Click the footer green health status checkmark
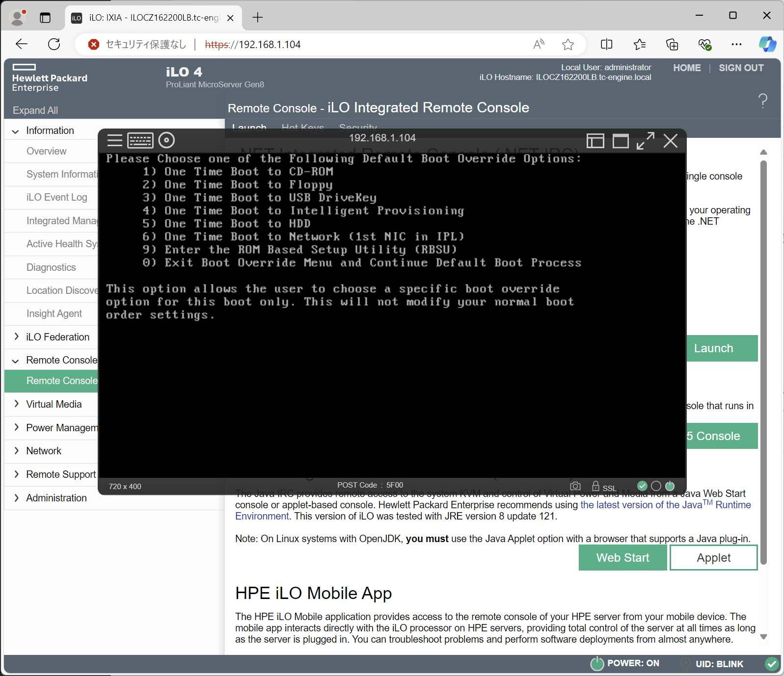Screen dimensions: 784x676 click(x=772, y=664)
